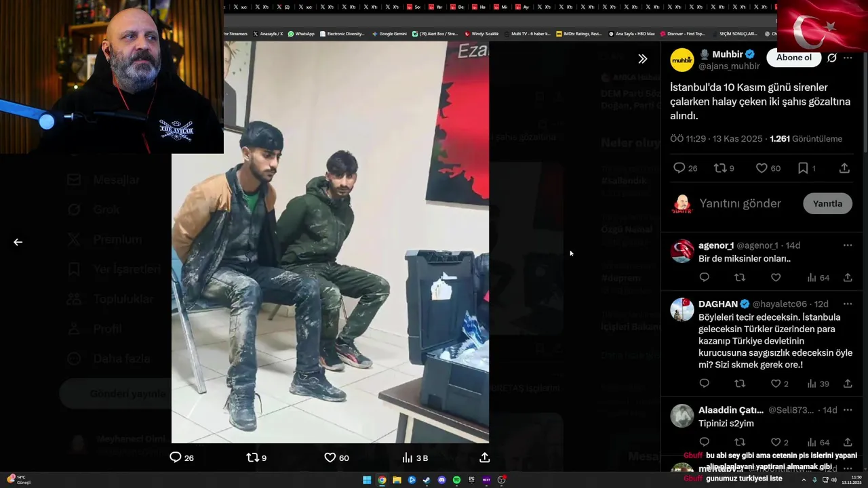Share icon below the photo
The width and height of the screenshot is (868, 488).
coord(484,457)
